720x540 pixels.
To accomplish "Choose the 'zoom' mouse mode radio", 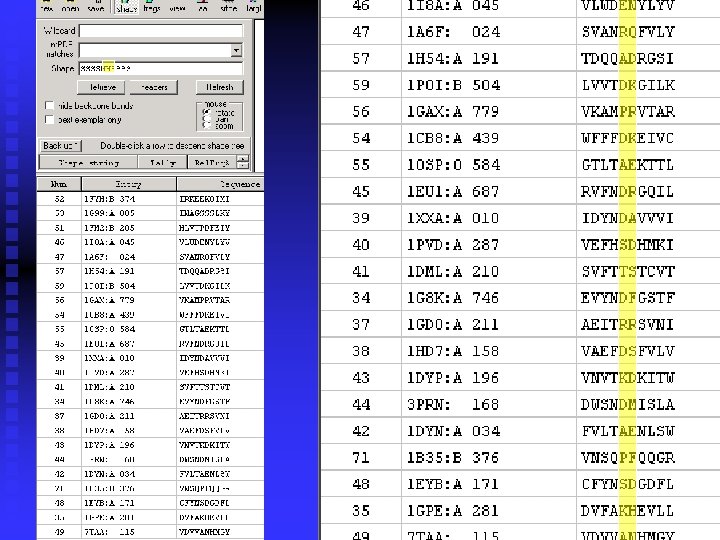I will tap(207, 125).
